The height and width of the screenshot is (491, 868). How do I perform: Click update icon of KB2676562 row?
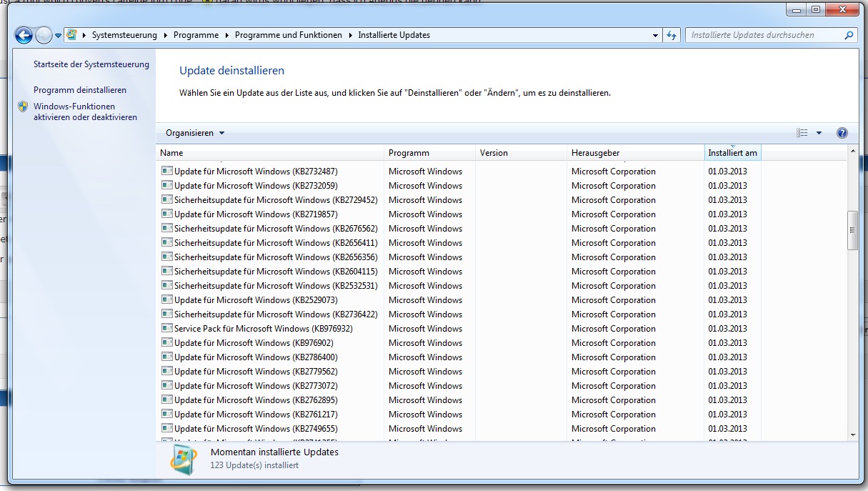tap(167, 228)
